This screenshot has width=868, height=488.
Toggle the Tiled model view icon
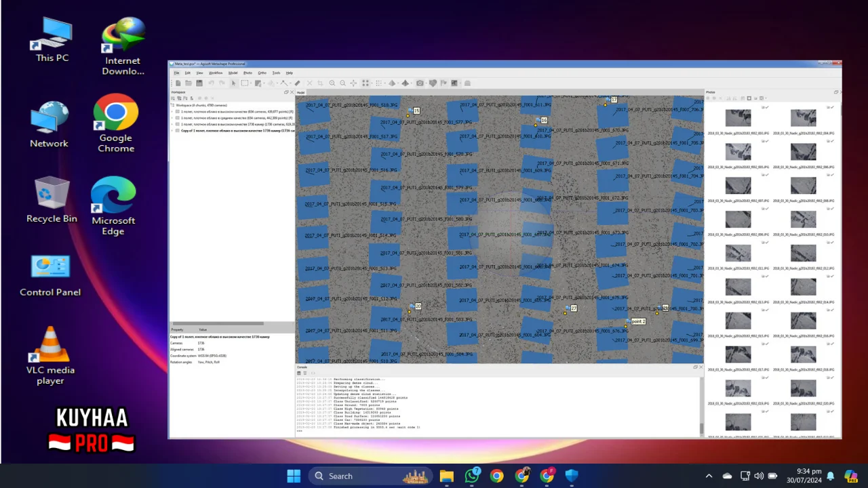(x=405, y=83)
